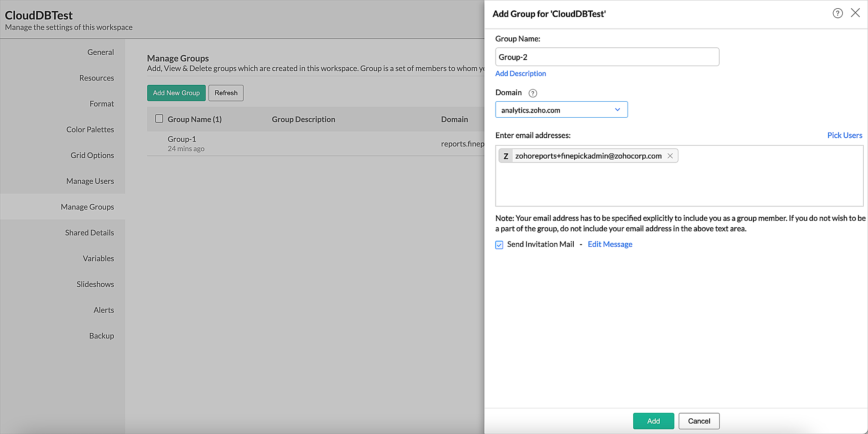Uncheck Send Invitation Mail checkbox
The height and width of the screenshot is (434, 868).
pyautogui.click(x=499, y=245)
